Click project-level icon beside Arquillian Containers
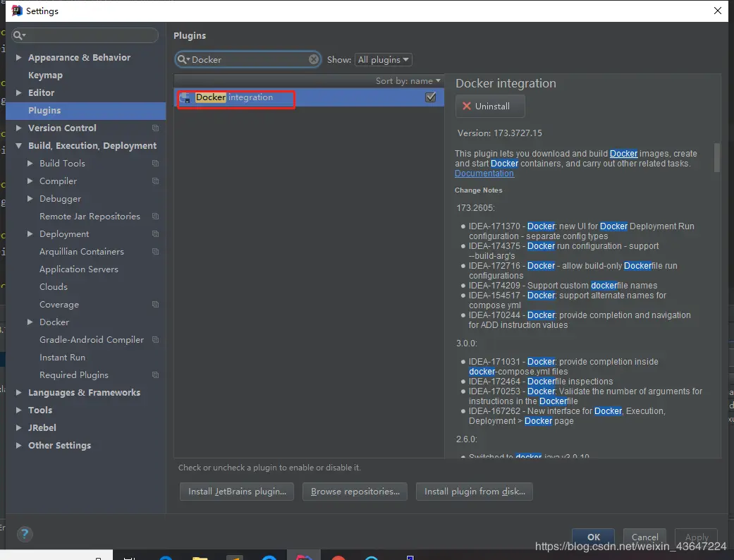 coord(155,252)
